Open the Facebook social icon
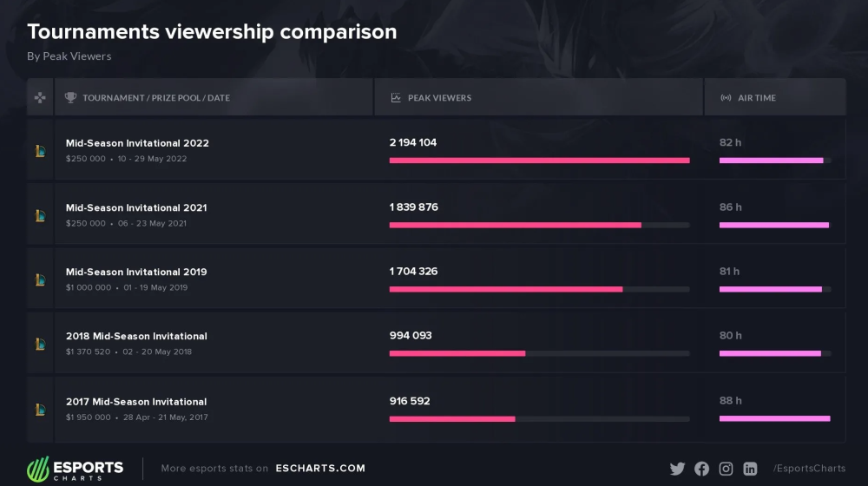The image size is (868, 486). coord(701,469)
